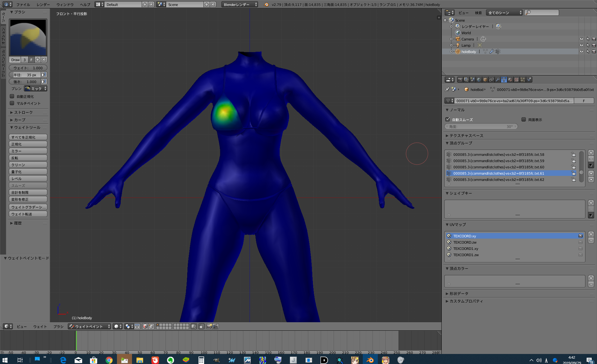Hide the Lamp with its eye icon
Image resolution: width=597 pixels, height=364 pixels.
[x=581, y=45]
